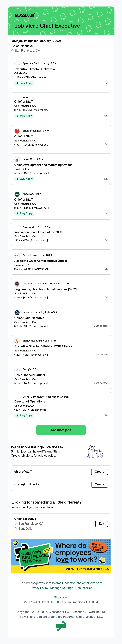Click email+saas@brand.emaillove.com address

tap(79, 583)
